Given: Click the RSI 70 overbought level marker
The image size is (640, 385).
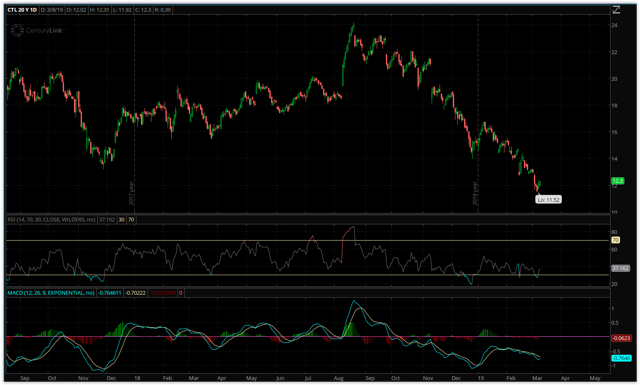Looking at the screenshot, I should click(x=616, y=240).
